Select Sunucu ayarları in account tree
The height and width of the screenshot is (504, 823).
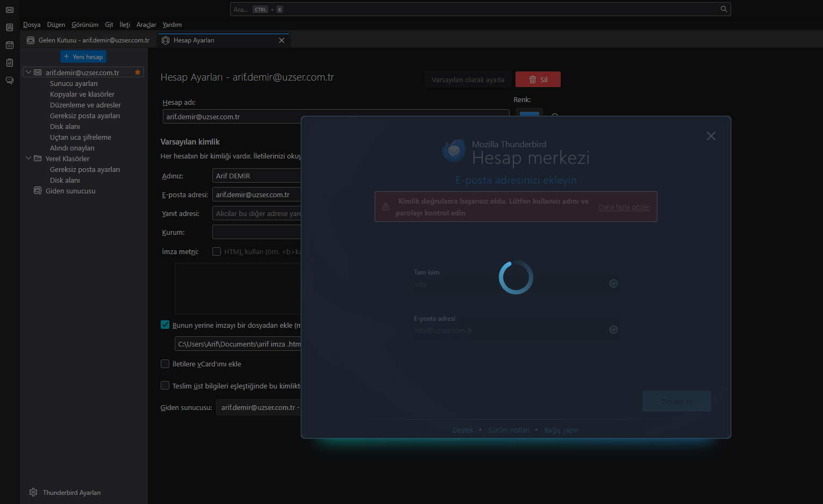(x=74, y=83)
